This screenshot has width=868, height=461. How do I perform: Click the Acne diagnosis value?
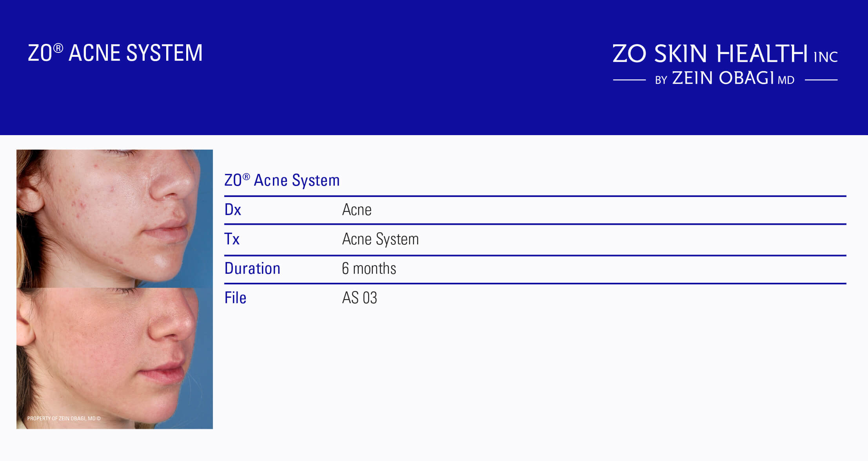pyautogui.click(x=357, y=210)
